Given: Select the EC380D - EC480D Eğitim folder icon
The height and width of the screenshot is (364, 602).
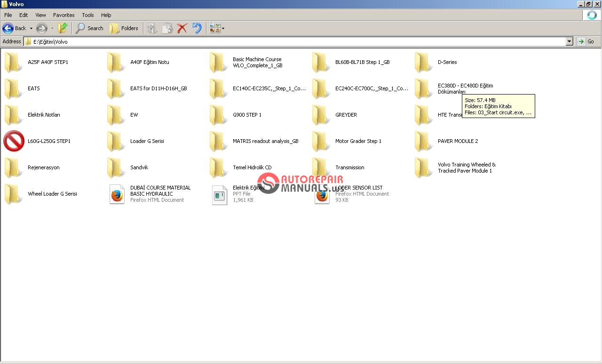Looking at the screenshot, I should [423, 88].
